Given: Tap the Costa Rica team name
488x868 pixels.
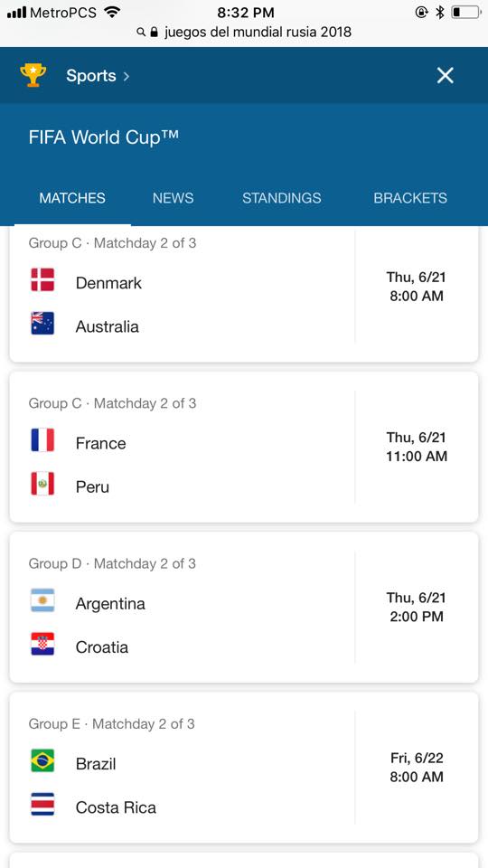Looking at the screenshot, I should 116,807.
